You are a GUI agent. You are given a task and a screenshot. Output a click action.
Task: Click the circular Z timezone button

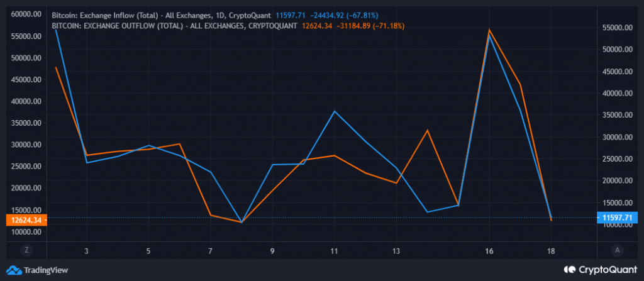pos(26,250)
